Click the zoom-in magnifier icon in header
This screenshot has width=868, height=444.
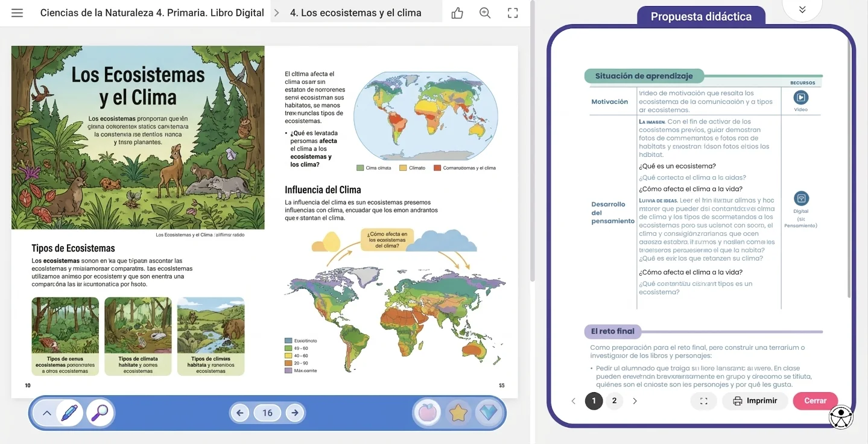point(485,13)
